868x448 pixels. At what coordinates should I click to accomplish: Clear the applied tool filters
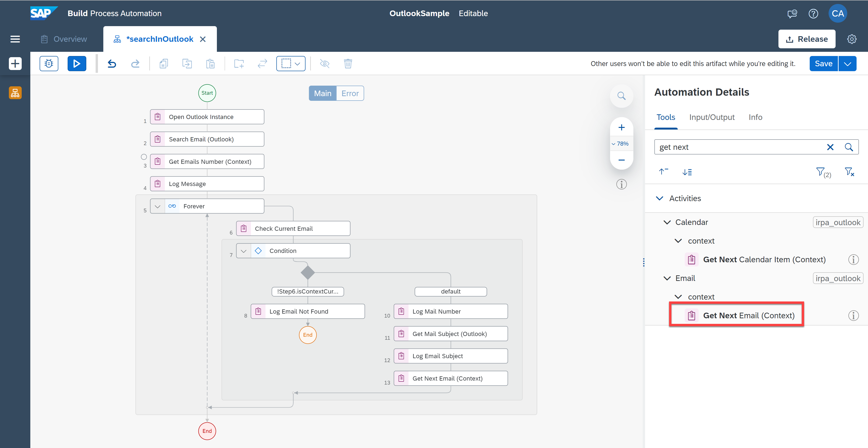(x=850, y=172)
